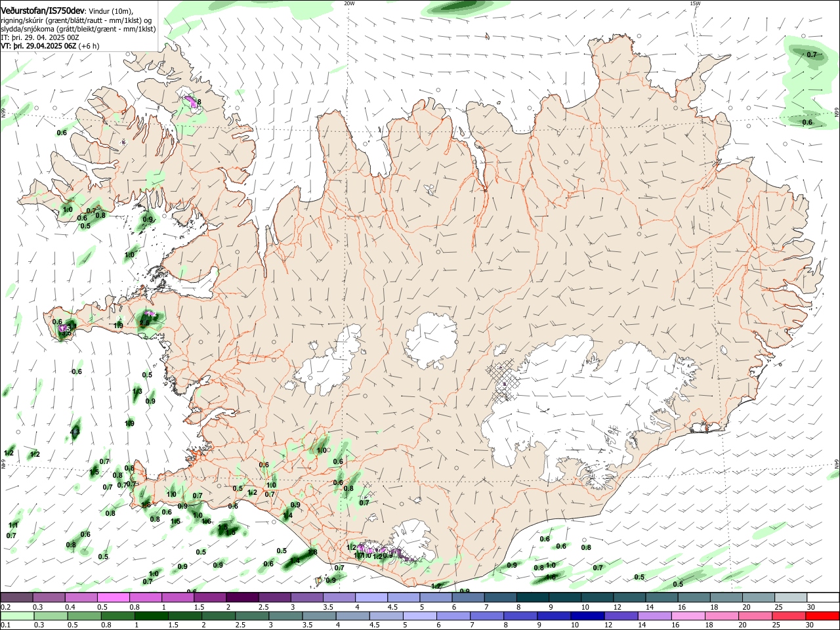The height and width of the screenshot is (630, 840).
Task: Click the 'slydda/snjókoma' legend description line
Action: [78, 29]
